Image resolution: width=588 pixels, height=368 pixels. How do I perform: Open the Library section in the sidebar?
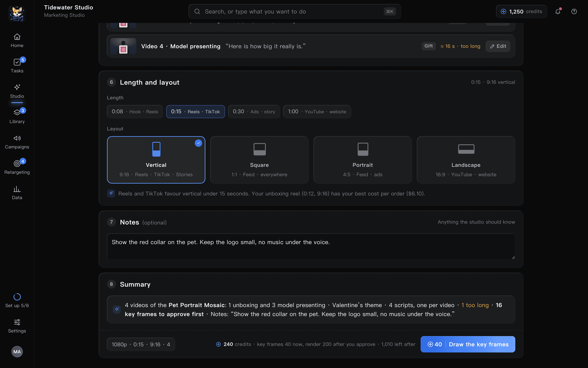[17, 117]
